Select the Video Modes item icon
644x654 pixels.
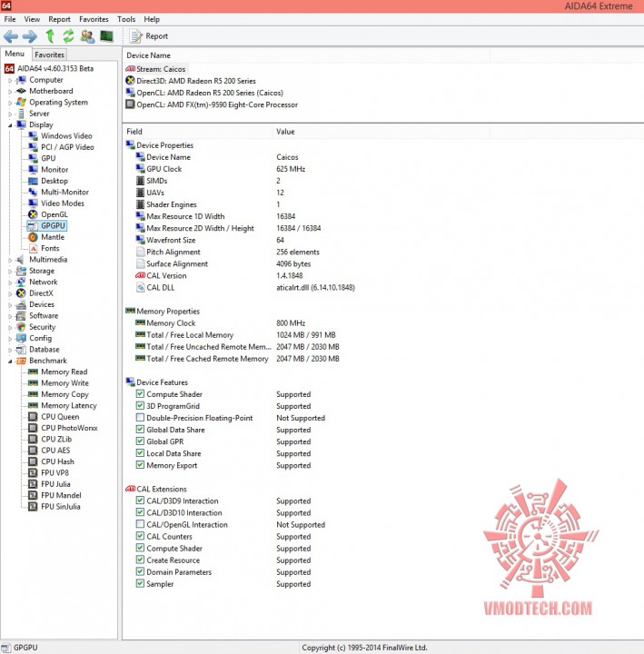point(33,203)
